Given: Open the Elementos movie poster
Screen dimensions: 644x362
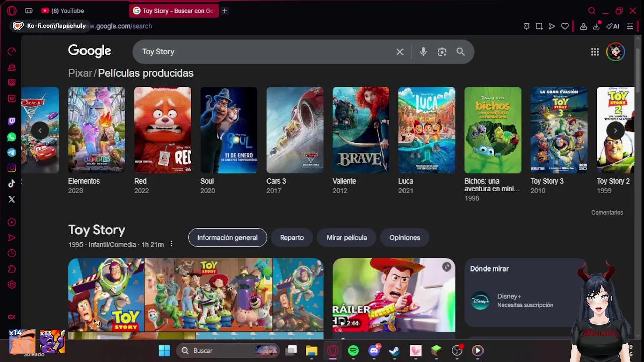Looking at the screenshot, I should [x=97, y=130].
